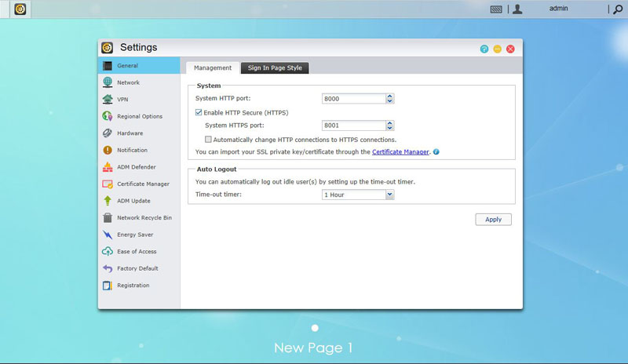Open the Network settings icon in sidebar
This screenshot has height=364, width=628.
point(108,82)
